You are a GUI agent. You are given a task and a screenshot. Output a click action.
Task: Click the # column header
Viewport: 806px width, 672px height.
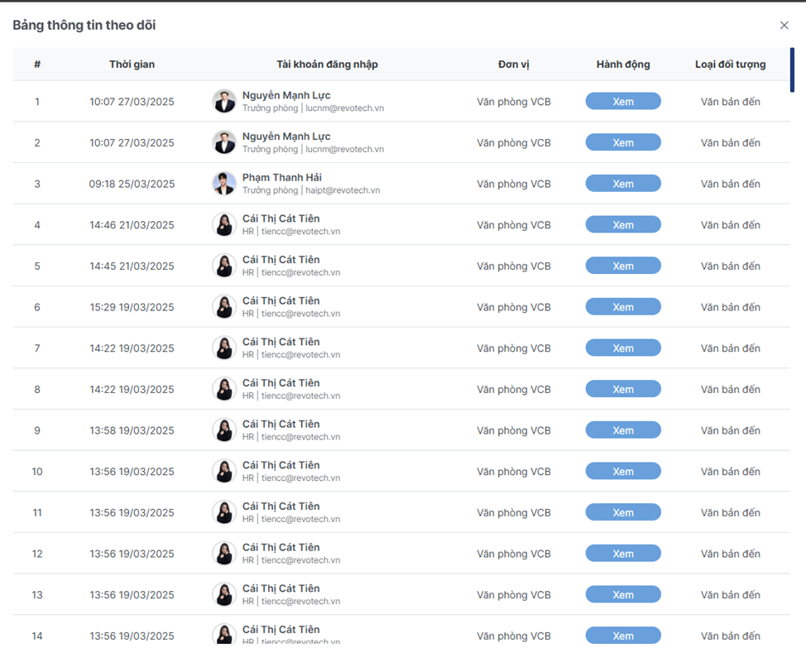tap(37, 65)
